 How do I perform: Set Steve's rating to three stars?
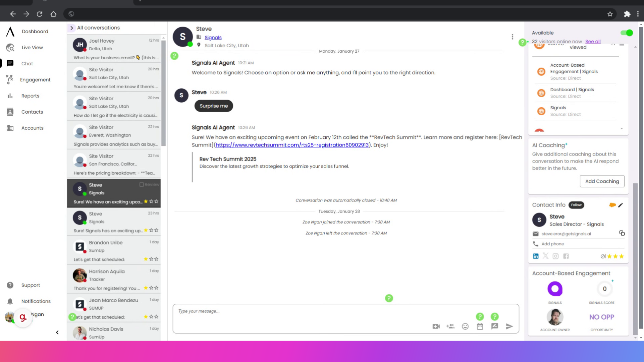621,256
